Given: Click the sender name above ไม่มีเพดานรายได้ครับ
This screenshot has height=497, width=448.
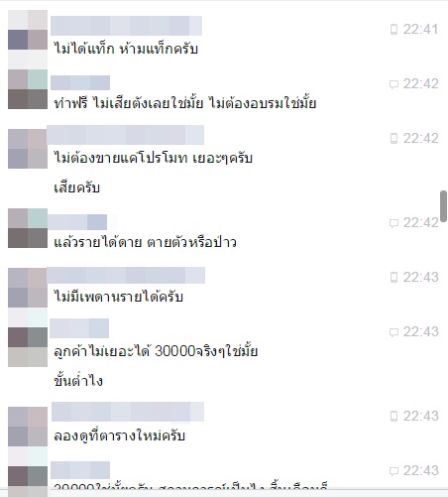Looking at the screenshot, I should click(x=126, y=275).
